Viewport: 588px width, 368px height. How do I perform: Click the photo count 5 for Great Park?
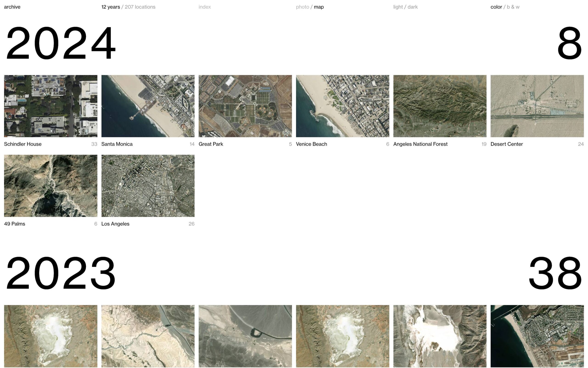click(290, 144)
